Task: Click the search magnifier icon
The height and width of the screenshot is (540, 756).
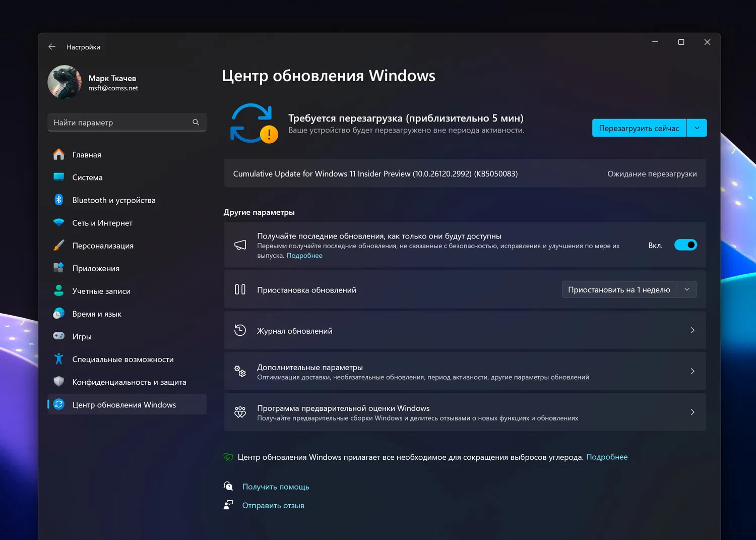Action: 196,123
